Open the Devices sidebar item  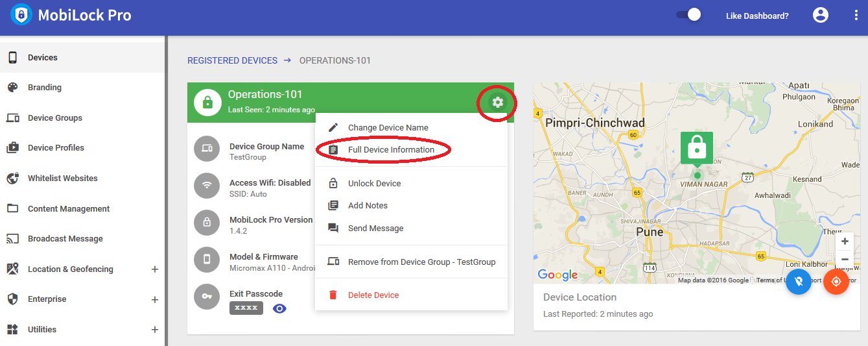[x=82, y=58]
